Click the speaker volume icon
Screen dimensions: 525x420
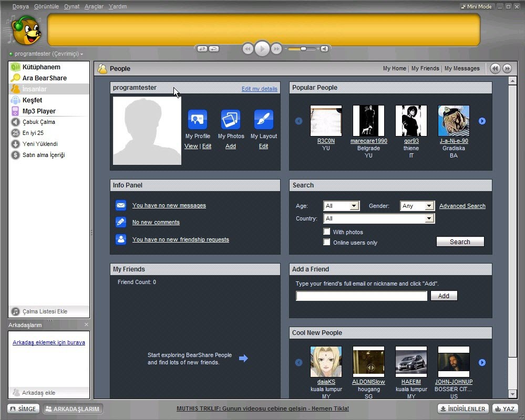click(324, 49)
